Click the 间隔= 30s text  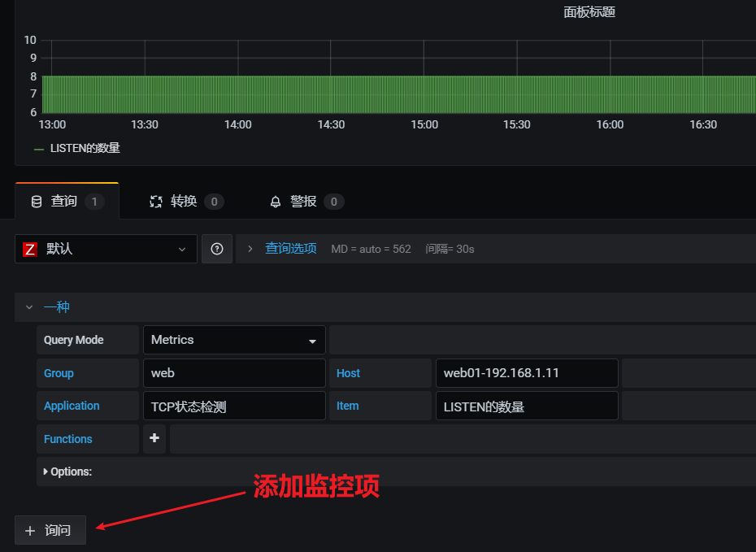tap(450, 250)
